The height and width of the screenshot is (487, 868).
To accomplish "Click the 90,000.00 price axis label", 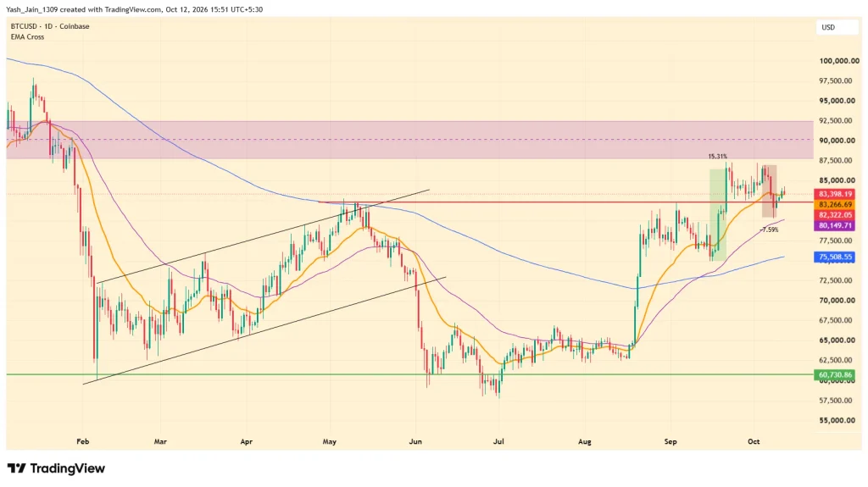I will tap(837, 141).
